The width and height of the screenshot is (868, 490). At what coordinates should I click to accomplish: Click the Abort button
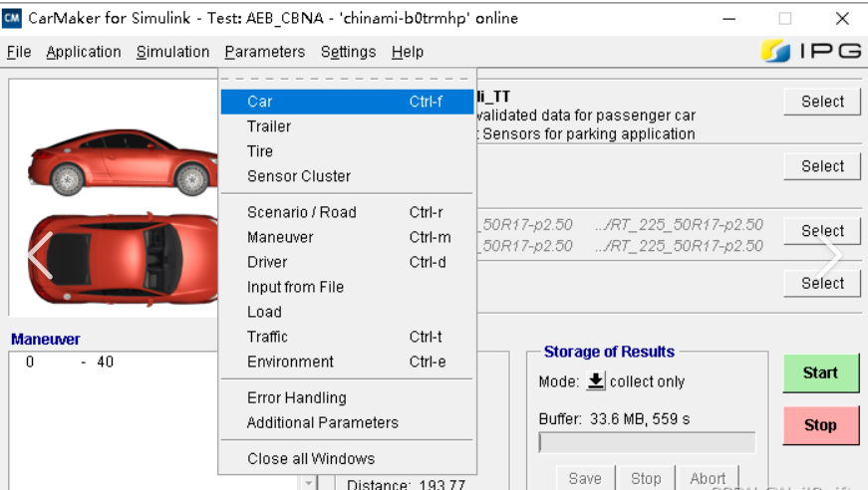point(708,478)
